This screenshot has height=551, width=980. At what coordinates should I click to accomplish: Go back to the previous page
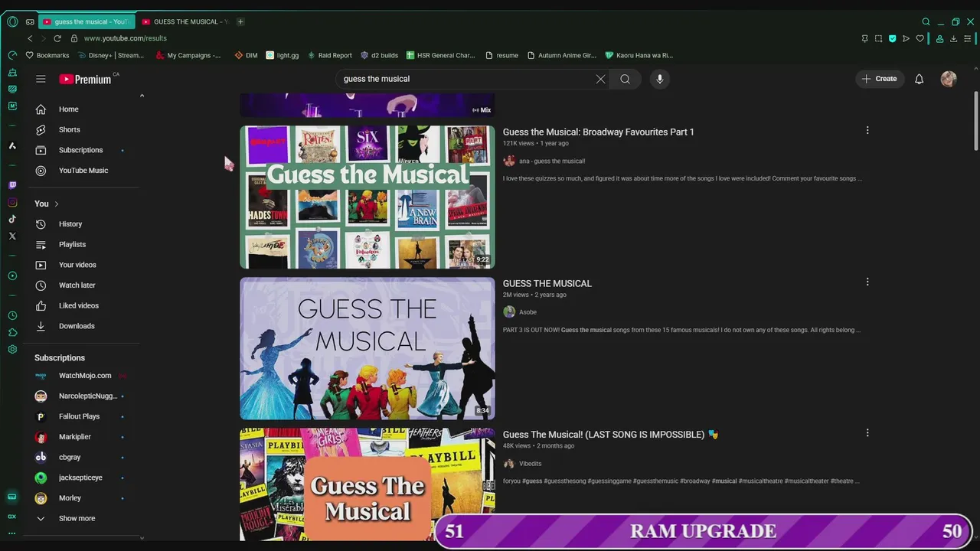click(x=30, y=38)
